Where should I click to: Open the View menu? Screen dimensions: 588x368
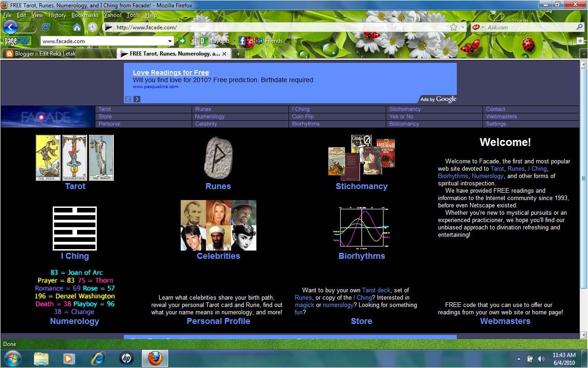point(37,15)
